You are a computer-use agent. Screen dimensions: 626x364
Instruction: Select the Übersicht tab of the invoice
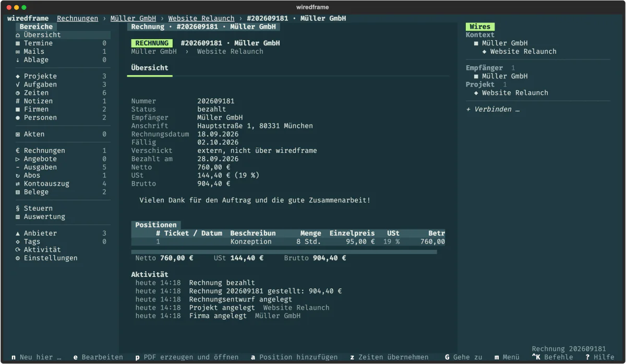point(150,68)
